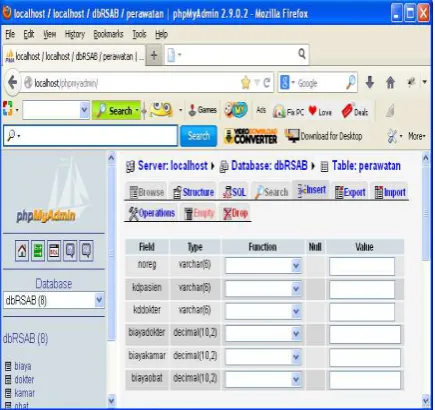This screenshot has width=435, height=410.
Task: Open the Query window SQL icon in sidebar
Action: 54,250
